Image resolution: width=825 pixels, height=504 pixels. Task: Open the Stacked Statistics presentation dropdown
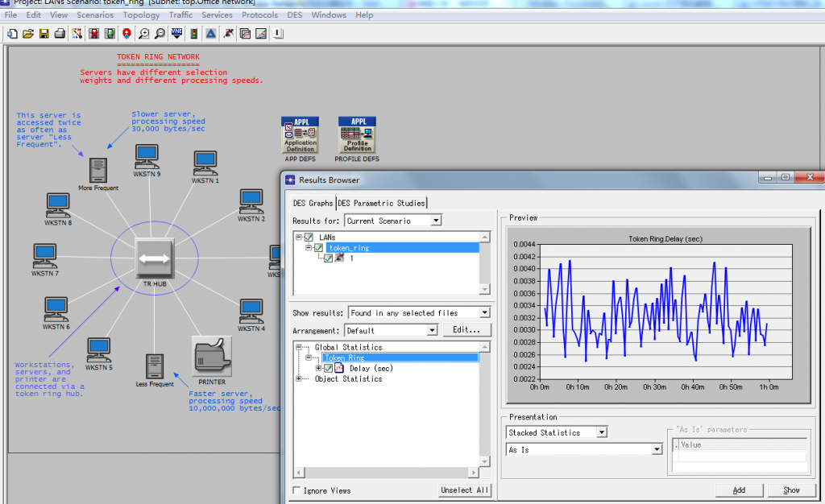601,432
